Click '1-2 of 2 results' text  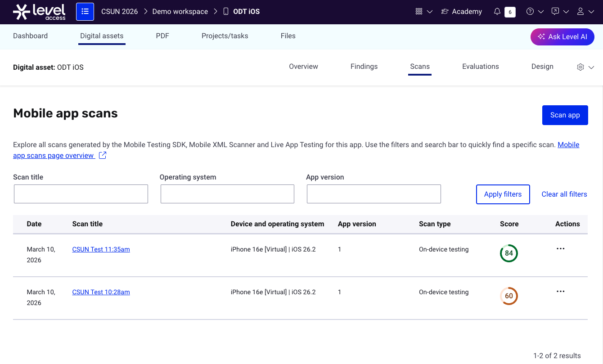pyautogui.click(x=557, y=356)
